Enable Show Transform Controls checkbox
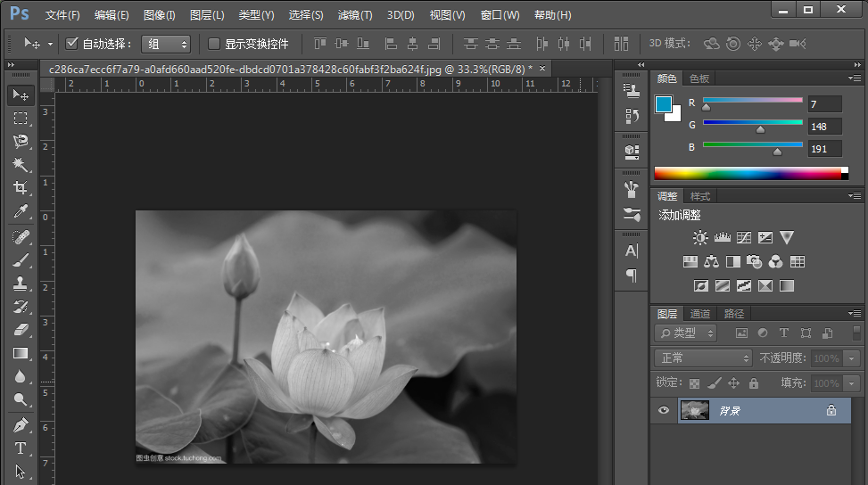 pos(214,44)
